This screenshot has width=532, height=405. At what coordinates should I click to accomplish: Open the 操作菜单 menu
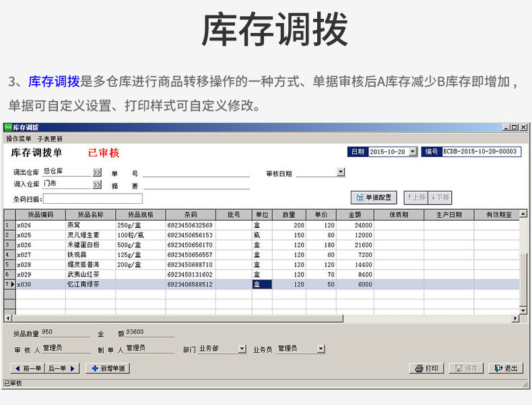[19, 139]
